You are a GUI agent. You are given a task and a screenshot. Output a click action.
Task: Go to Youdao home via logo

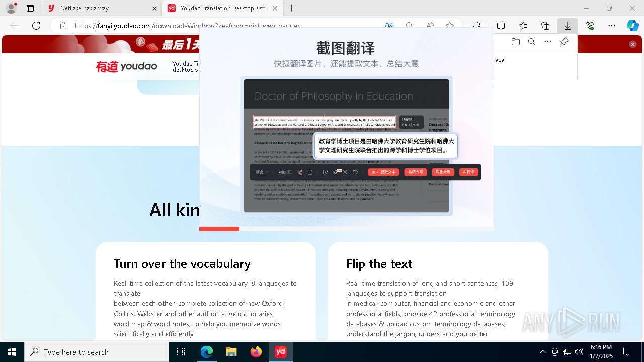(x=126, y=66)
